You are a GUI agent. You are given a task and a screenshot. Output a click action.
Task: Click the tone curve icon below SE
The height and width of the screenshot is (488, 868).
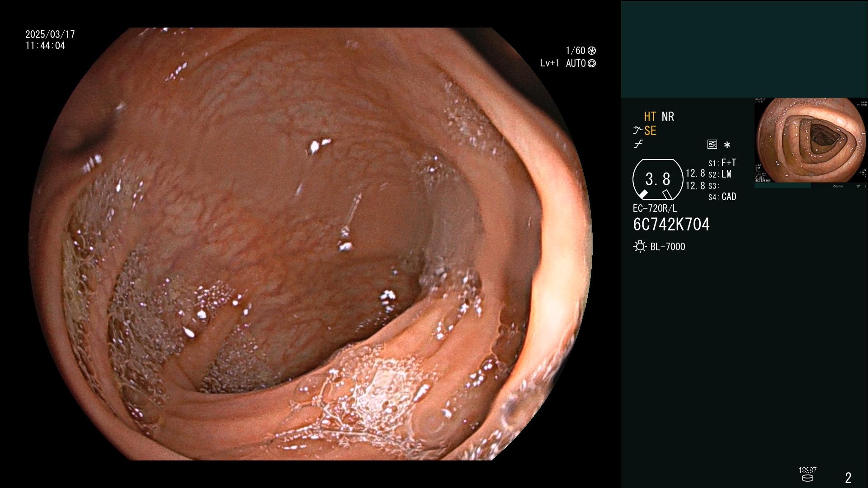638,144
